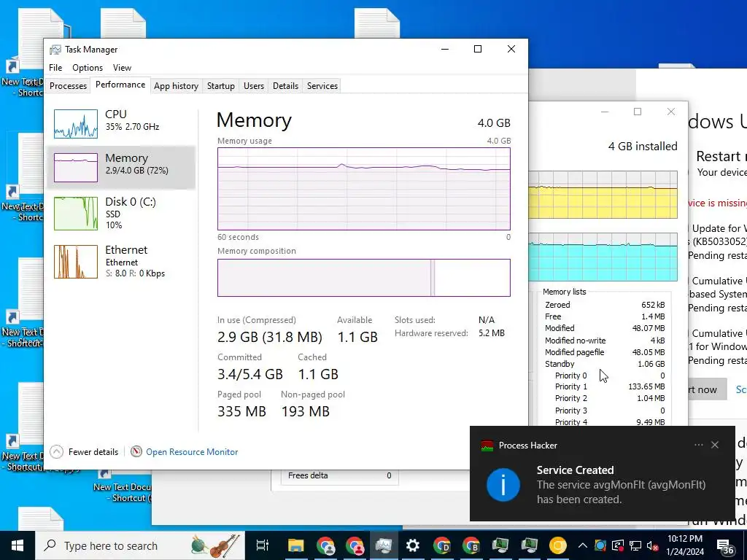The width and height of the screenshot is (747, 560).
Task: Open the yellow circle app on taskbar
Action: [x=558, y=545]
